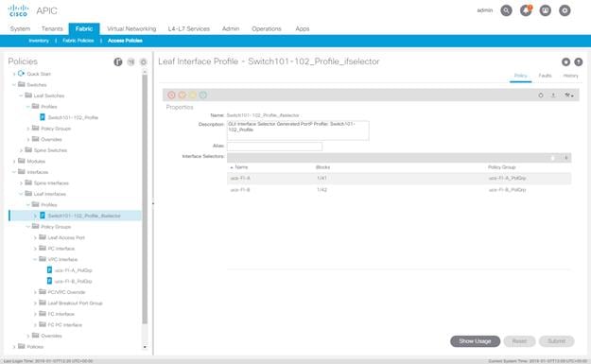Go to the Fabric Policies submenu

point(78,41)
